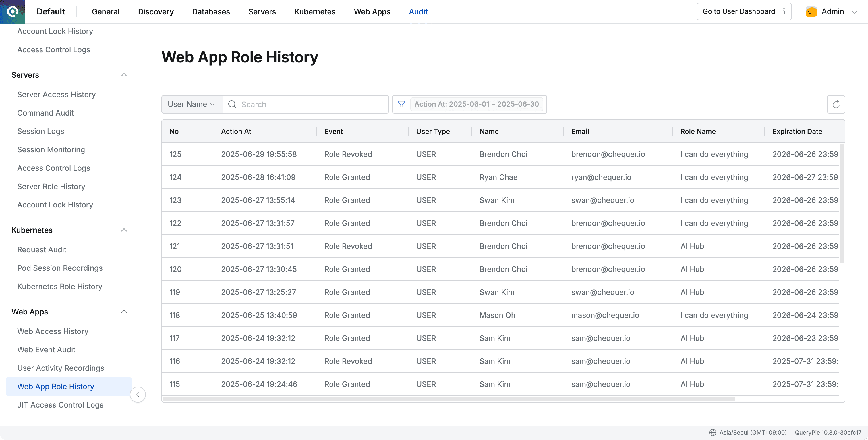Open Kubernetes Role History page
This screenshot has width=868, height=440.
(x=60, y=286)
